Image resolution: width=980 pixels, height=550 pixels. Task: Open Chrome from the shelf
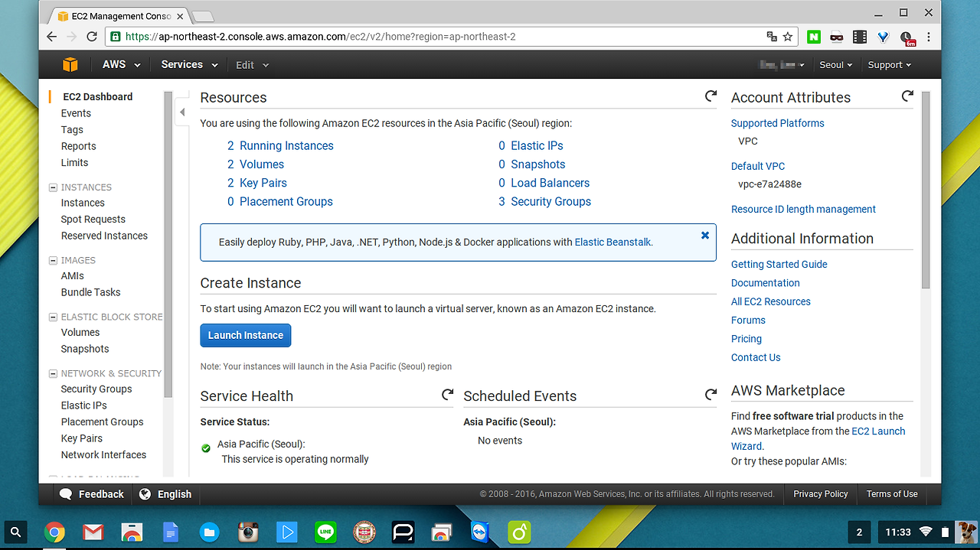click(54, 532)
